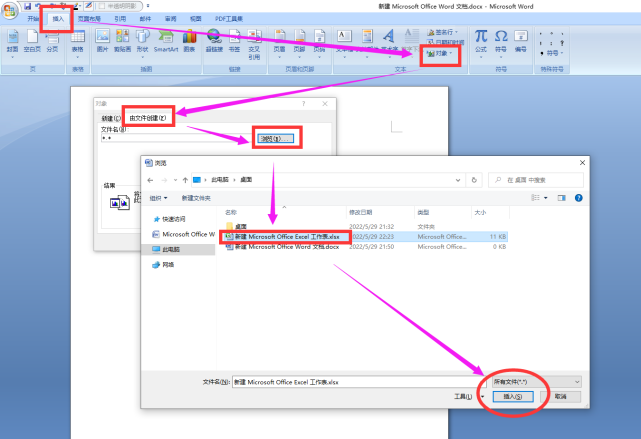The height and width of the screenshot is (439, 641).
Task: Go back in the browse dialog
Action: pos(150,180)
